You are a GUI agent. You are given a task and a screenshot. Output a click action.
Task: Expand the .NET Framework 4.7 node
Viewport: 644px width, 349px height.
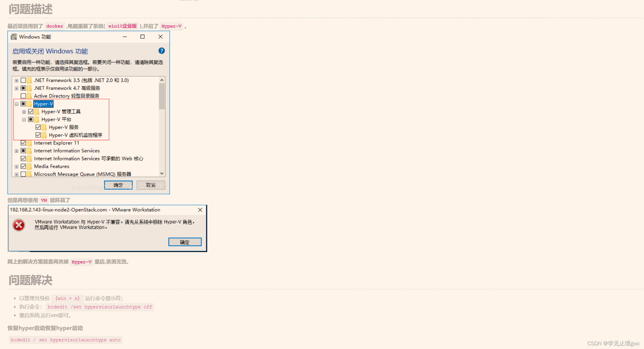[x=17, y=88]
